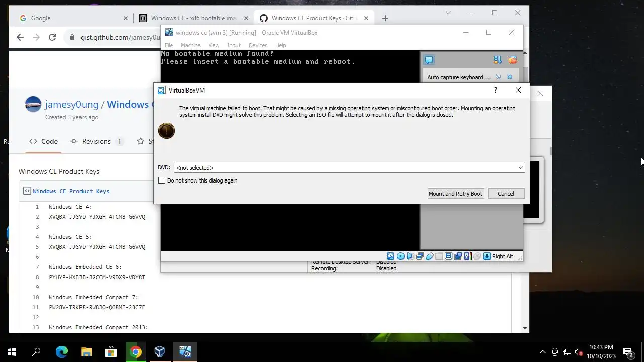Select Revisions tab on GitHub gist

(x=97, y=141)
